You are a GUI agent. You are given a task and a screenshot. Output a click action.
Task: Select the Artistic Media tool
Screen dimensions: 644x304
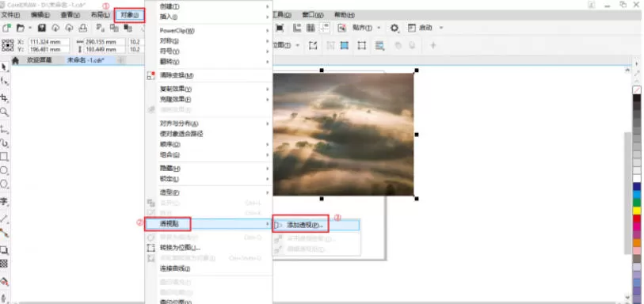point(5,142)
